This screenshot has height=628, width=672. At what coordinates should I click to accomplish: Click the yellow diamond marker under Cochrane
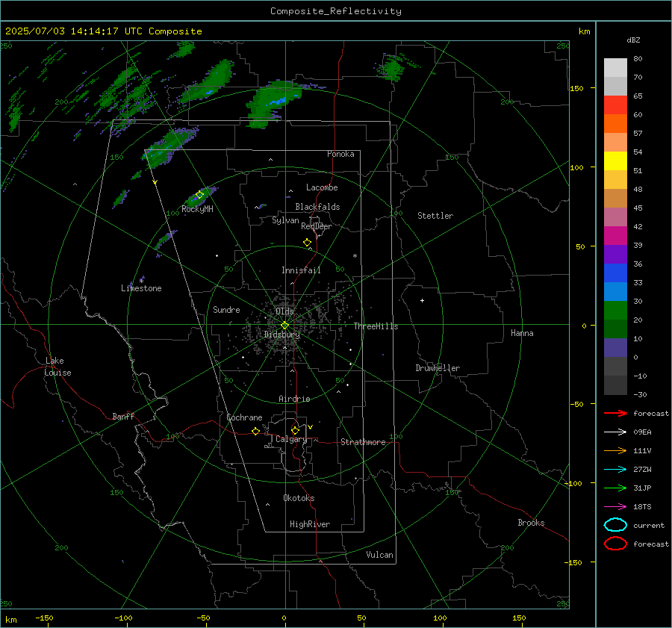255,432
